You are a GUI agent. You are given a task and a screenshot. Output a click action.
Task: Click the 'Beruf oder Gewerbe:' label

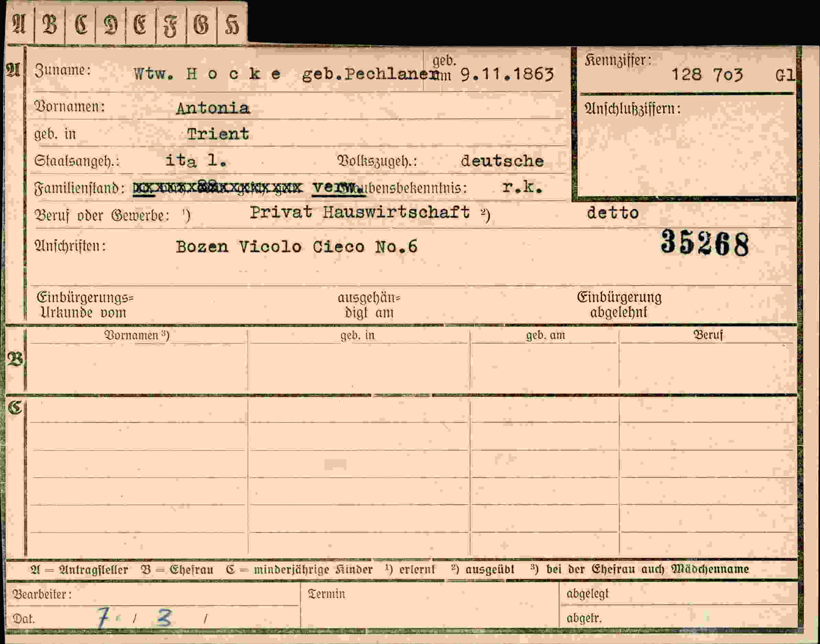102,216
